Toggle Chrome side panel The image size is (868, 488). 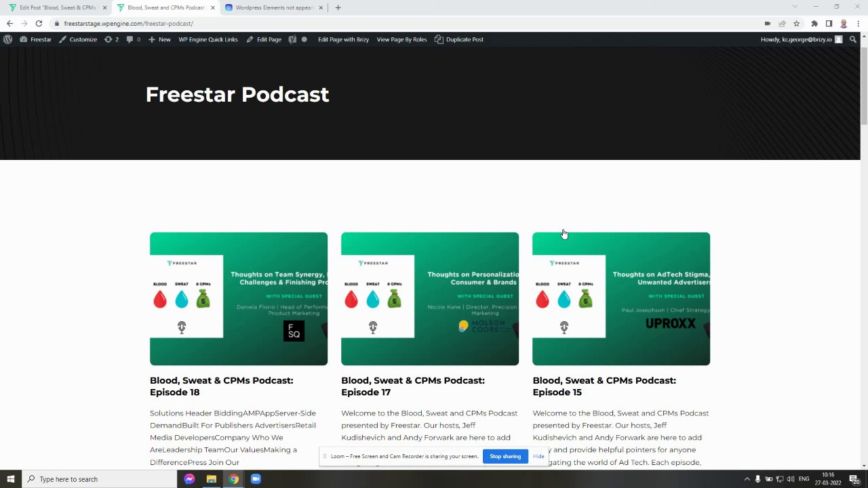point(829,23)
